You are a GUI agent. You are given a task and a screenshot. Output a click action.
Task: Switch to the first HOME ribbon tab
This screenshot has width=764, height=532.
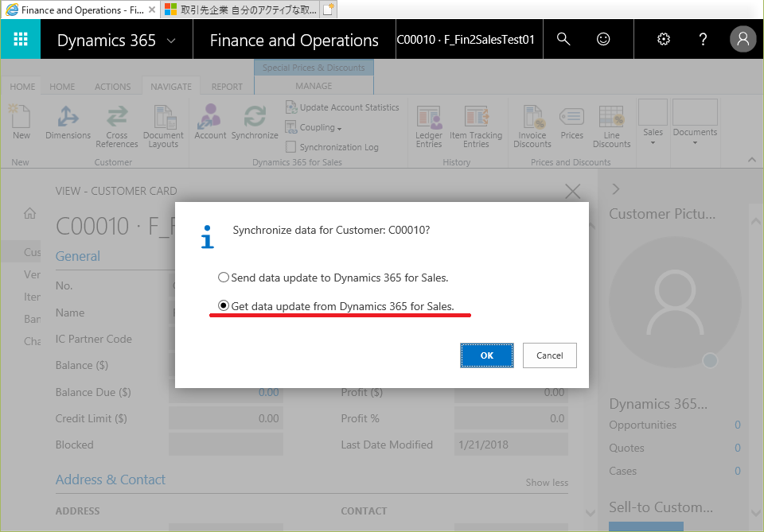click(x=22, y=87)
